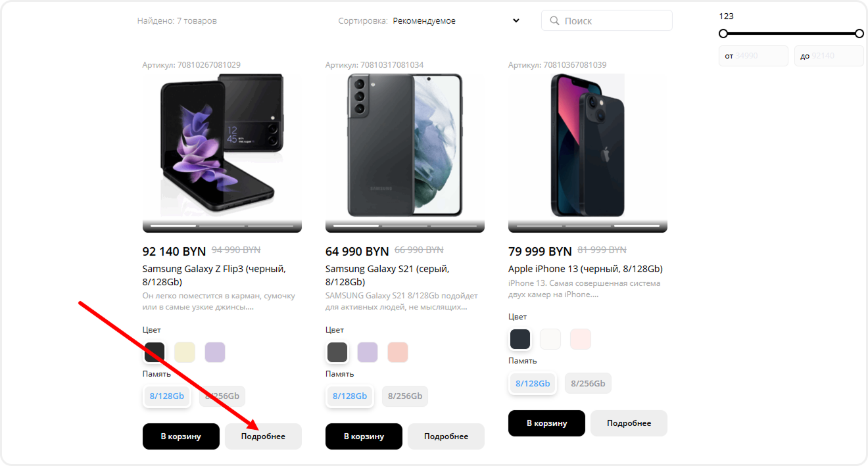
Task: Add Samsung Galaxy Z Flip3 to cart
Action: tap(181, 436)
